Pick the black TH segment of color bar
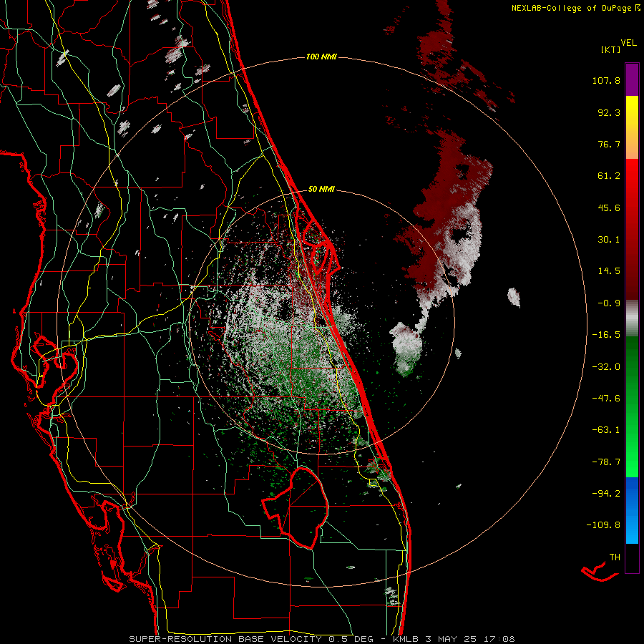The width and height of the screenshot is (644, 644). coord(632,558)
